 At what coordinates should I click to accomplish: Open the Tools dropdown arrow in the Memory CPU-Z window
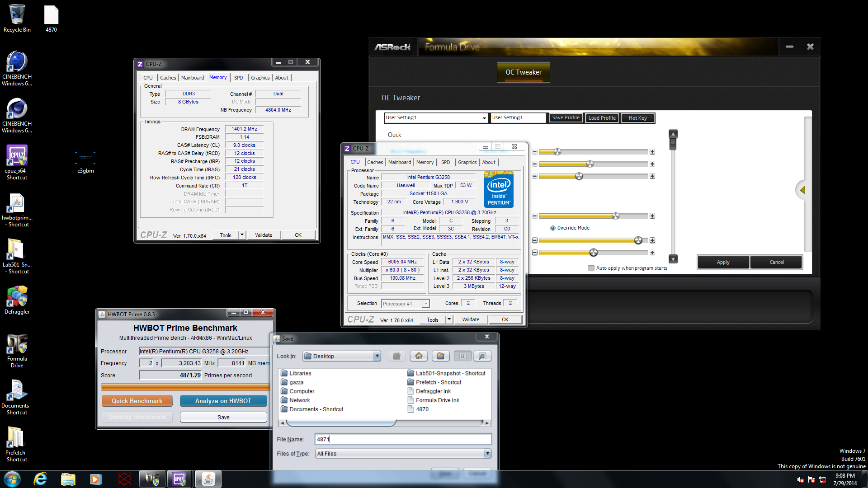coord(242,235)
